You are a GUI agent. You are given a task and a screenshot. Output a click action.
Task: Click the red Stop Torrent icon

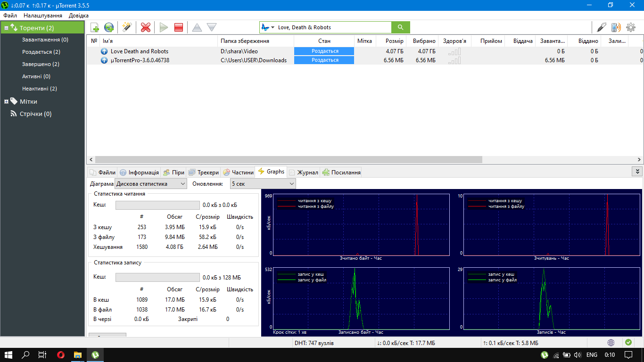[x=179, y=27]
